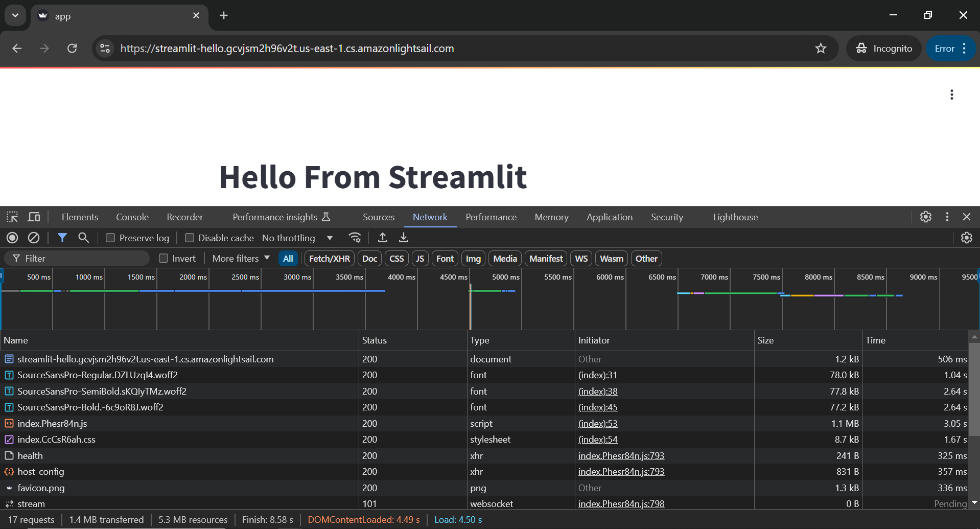Filter requests by Media type
The height and width of the screenshot is (529, 980).
pos(505,259)
